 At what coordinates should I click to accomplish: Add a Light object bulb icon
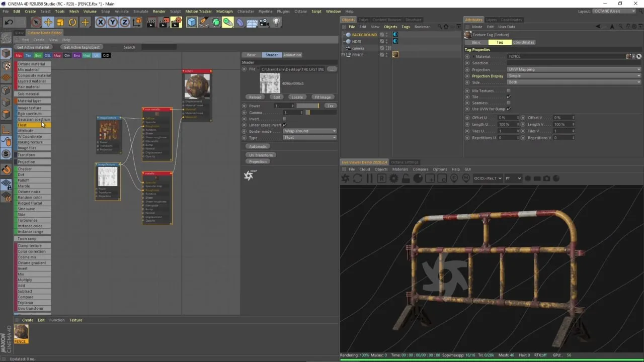[x=276, y=22]
